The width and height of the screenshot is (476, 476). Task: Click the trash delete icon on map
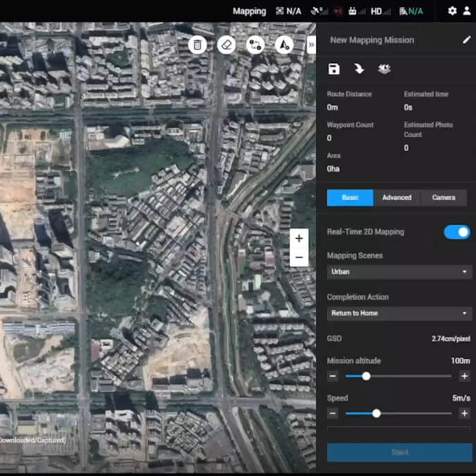(198, 45)
